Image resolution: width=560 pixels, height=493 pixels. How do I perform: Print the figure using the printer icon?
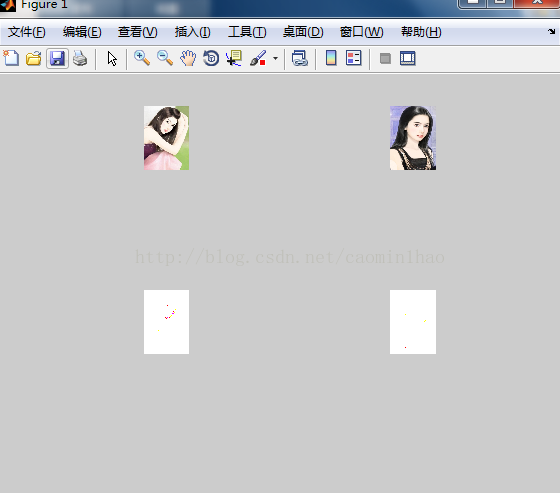tap(80, 58)
